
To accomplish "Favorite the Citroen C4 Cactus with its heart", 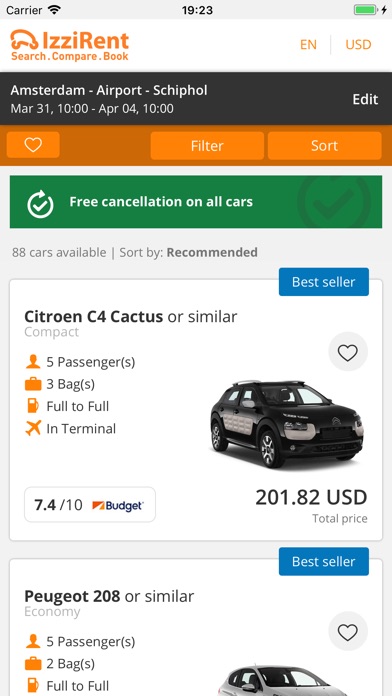I will tap(348, 353).
